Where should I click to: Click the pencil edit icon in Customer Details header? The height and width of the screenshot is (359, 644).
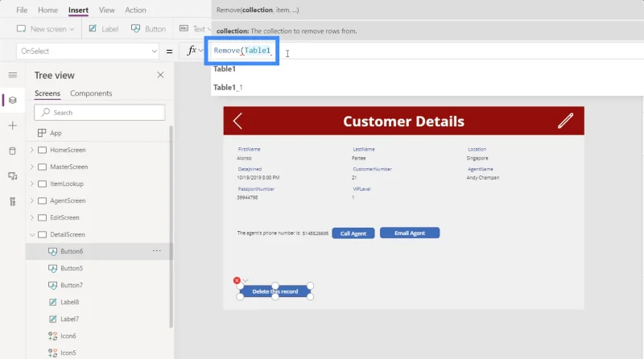565,121
